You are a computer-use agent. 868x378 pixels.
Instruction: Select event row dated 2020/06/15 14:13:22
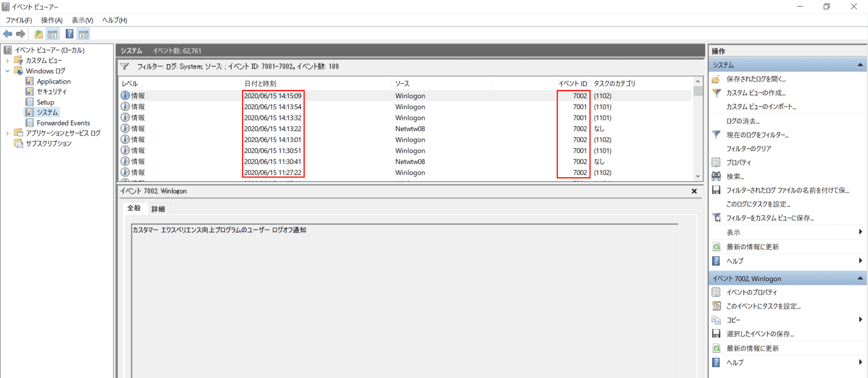405,129
